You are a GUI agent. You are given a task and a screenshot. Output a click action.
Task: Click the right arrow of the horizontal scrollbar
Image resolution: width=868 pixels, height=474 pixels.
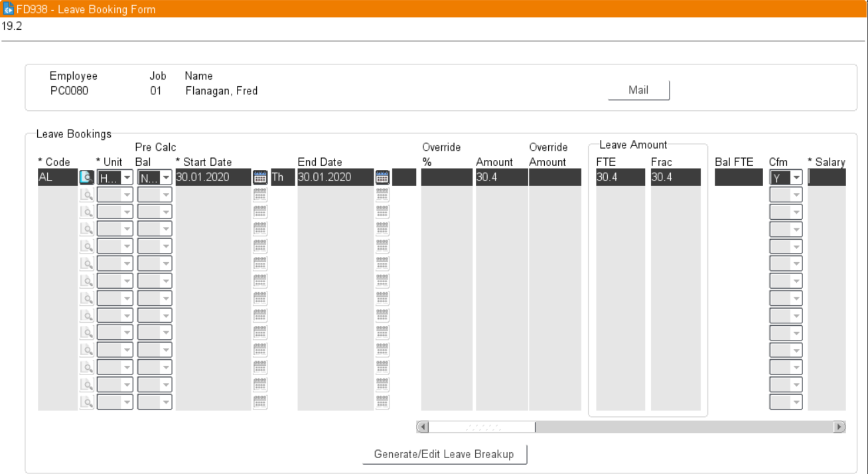pyautogui.click(x=838, y=426)
